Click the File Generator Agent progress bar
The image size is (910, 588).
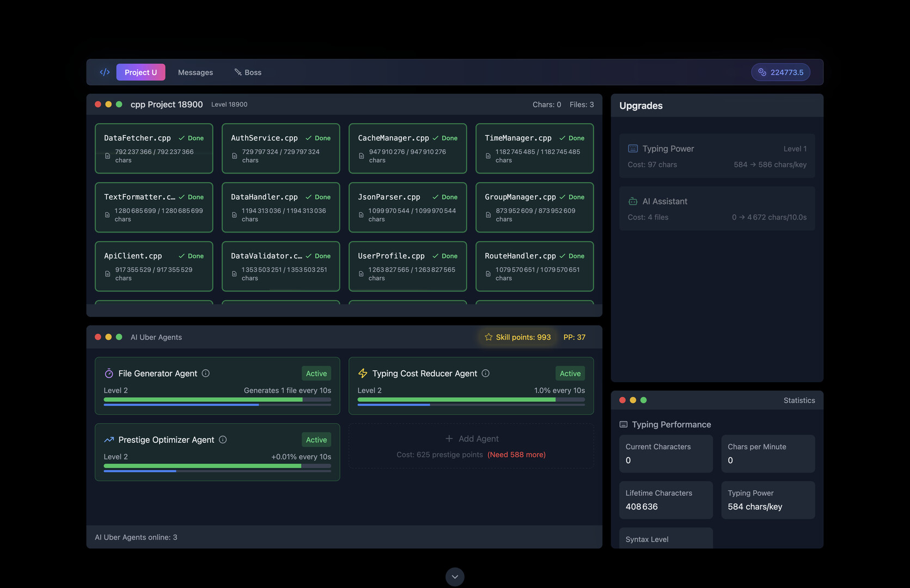pyautogui.click(x=217, y=400)
